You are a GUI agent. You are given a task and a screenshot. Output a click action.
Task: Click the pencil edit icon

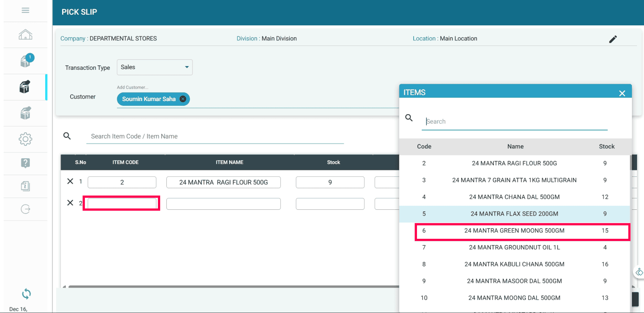(613, 39)
